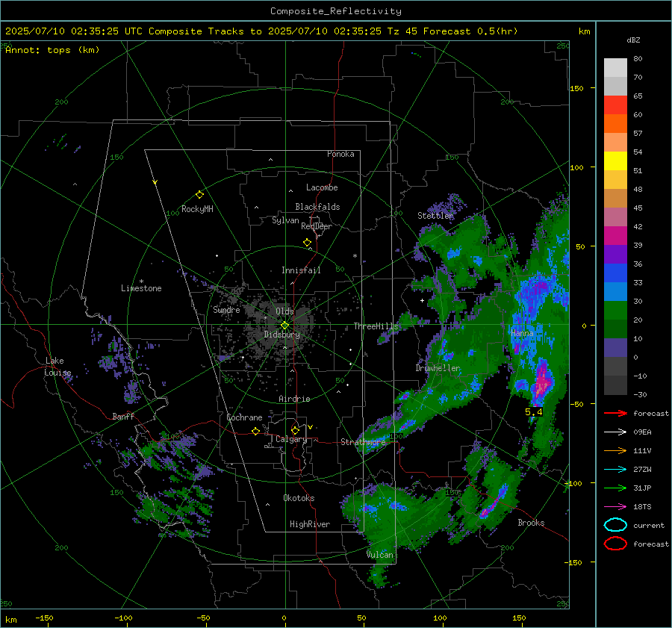Click the Limestone map label
Screen dimensions: 672x628
click(x=141, y=288)
